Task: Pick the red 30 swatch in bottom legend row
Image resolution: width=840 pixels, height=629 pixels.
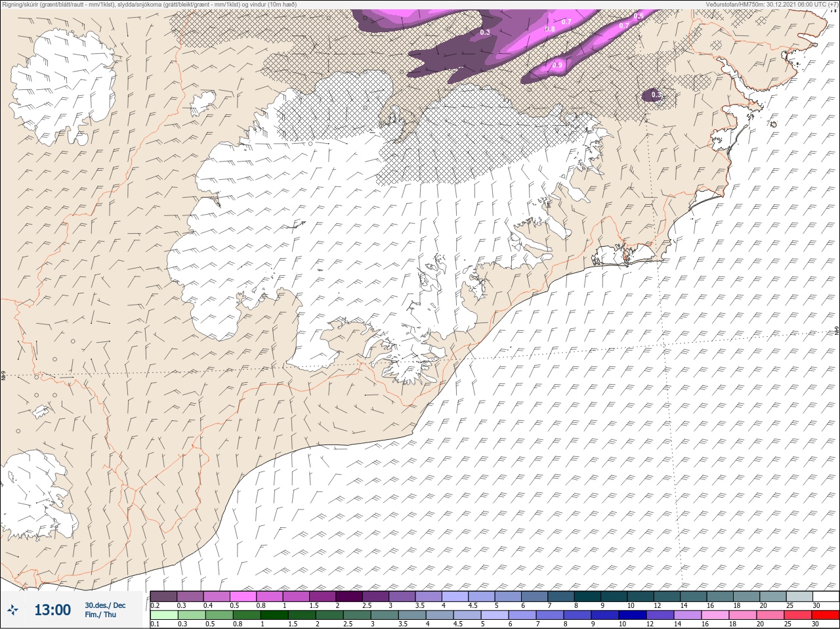Action: 826,615
